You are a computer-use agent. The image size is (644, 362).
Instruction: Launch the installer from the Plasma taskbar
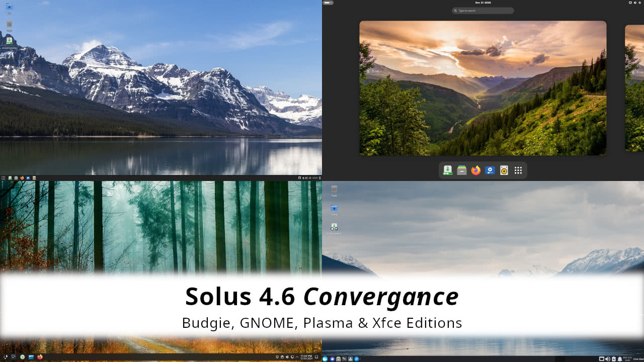coord(22,357)
